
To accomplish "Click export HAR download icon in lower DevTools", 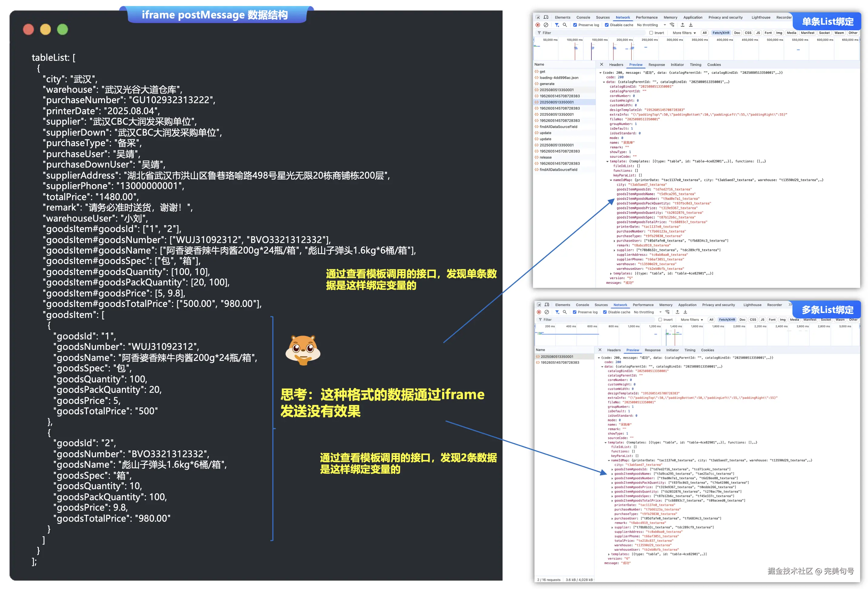I will [685, 312].
